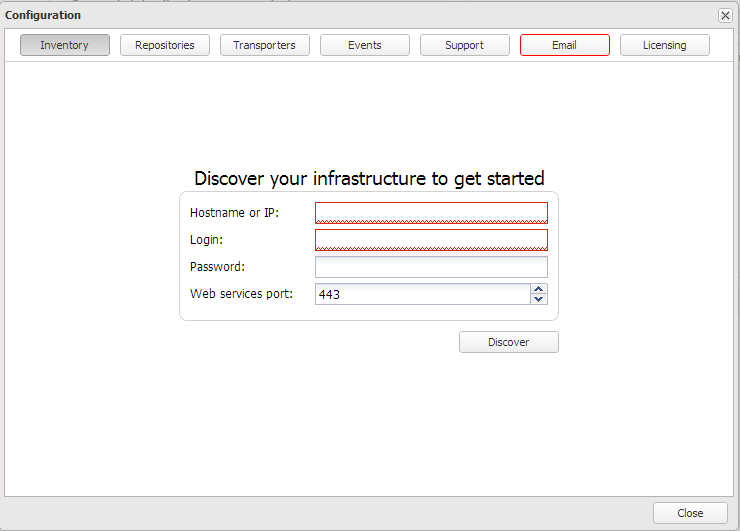Close the Configuration dialog with X

pos(725,16)
